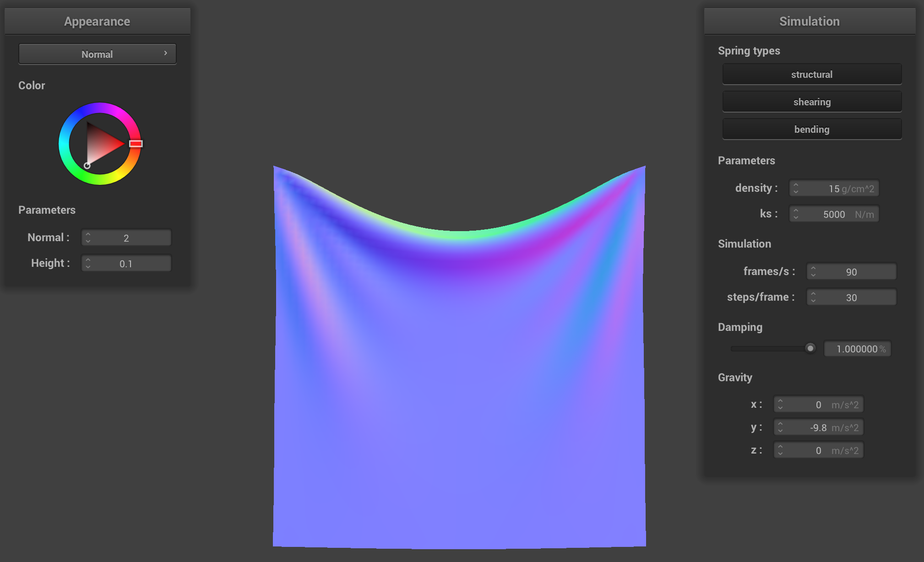The height and width of the screenshot is (562, 924).
Task: Increase gravity y with the up arrow
Action: coord(780,424)
